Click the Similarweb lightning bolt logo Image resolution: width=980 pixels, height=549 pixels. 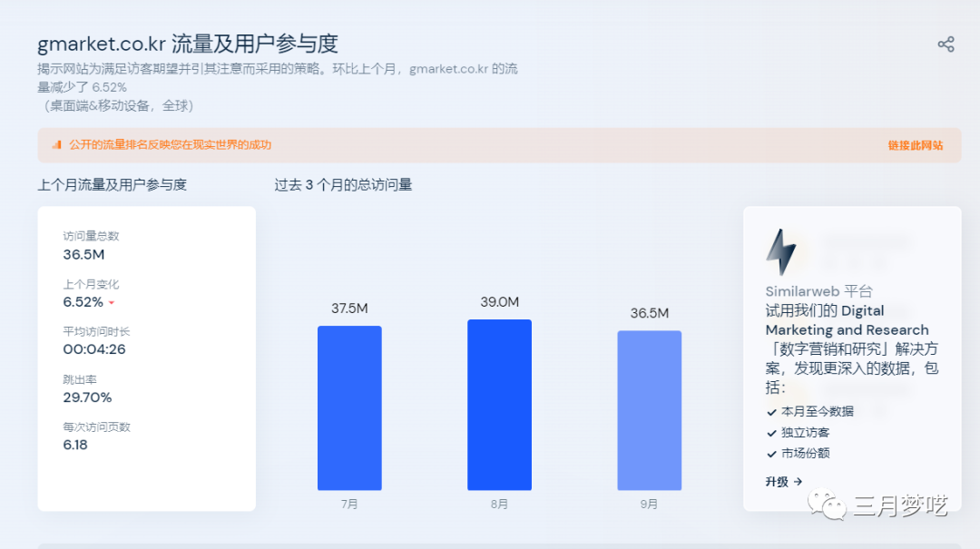[780, 252]
